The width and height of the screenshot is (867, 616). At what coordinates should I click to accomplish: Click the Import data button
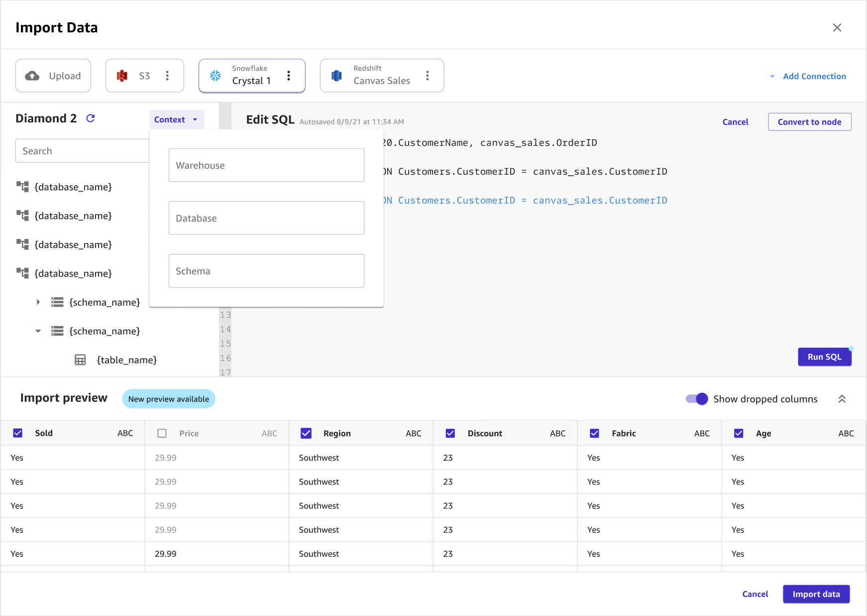[x=816, y=594]
